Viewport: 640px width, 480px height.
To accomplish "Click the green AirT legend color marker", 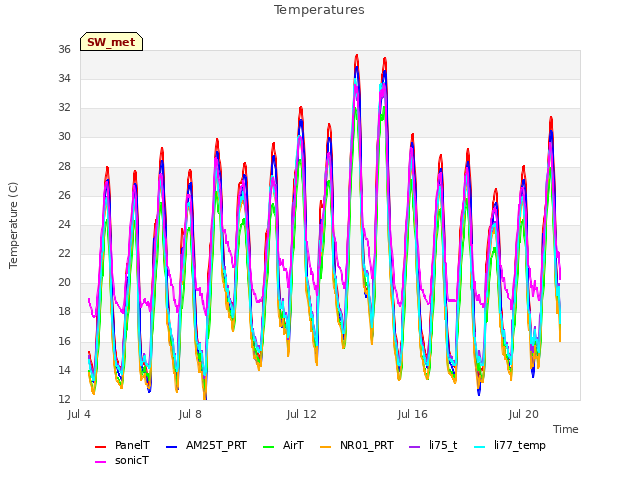I will pos(269,447).
